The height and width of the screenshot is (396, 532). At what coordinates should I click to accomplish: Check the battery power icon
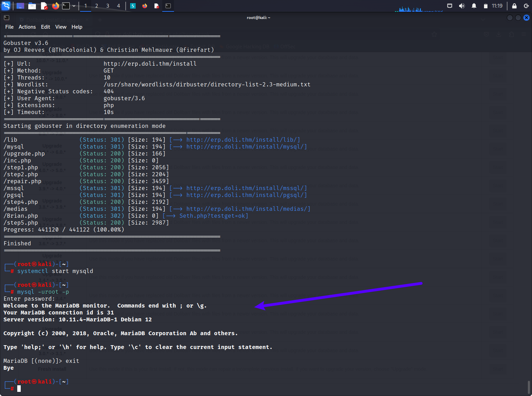(x=486, y=6)
